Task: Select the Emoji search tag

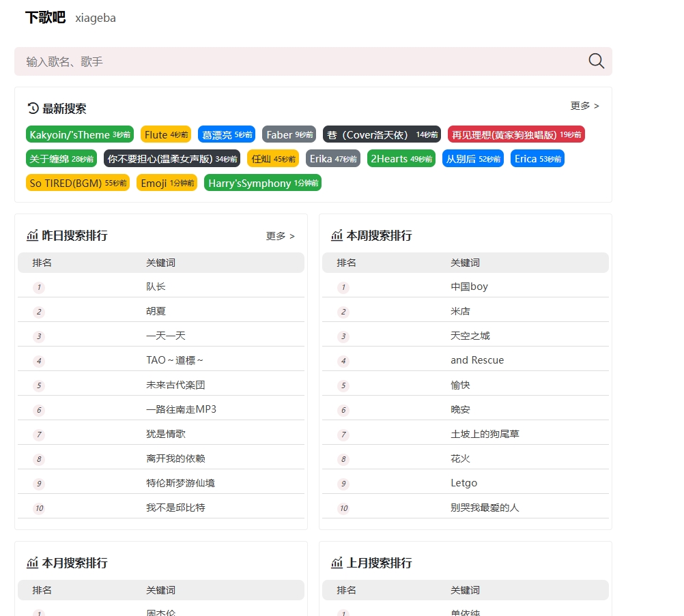Action: 166,183
